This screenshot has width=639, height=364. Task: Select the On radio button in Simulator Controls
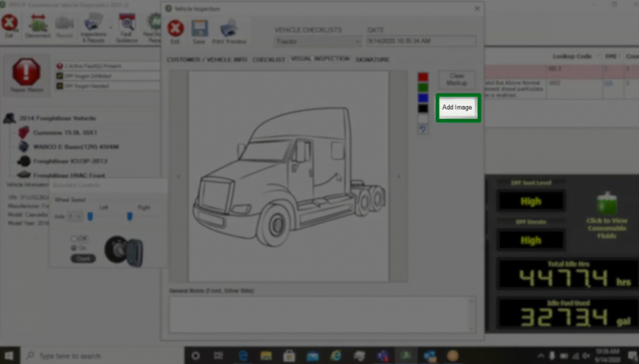click(73, 248)
